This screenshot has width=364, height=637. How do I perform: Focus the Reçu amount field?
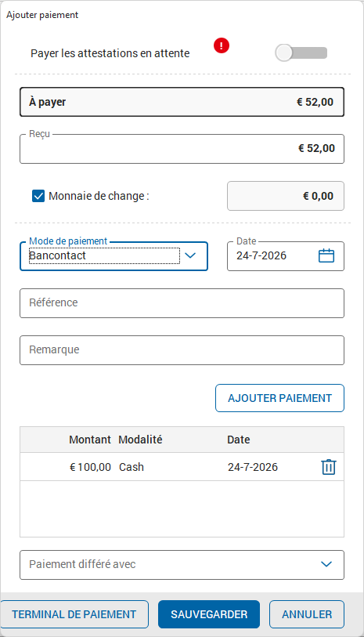point(182,149)
